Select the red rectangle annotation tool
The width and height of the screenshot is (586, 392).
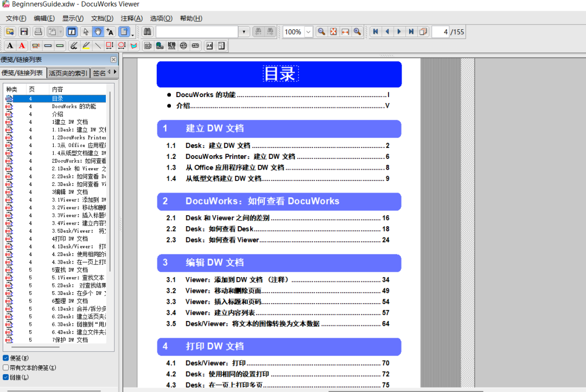110,46
